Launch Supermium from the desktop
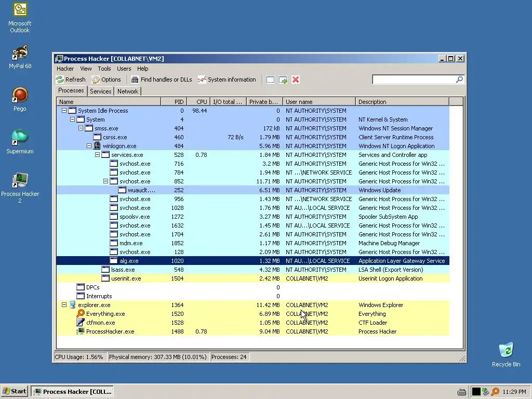The image size is (532, 399). click(20, 141)
